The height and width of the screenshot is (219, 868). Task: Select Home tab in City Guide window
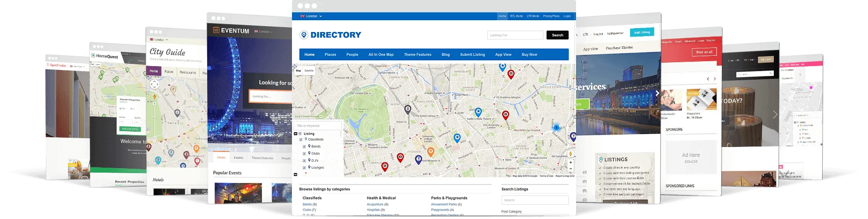tap(154, 71)
